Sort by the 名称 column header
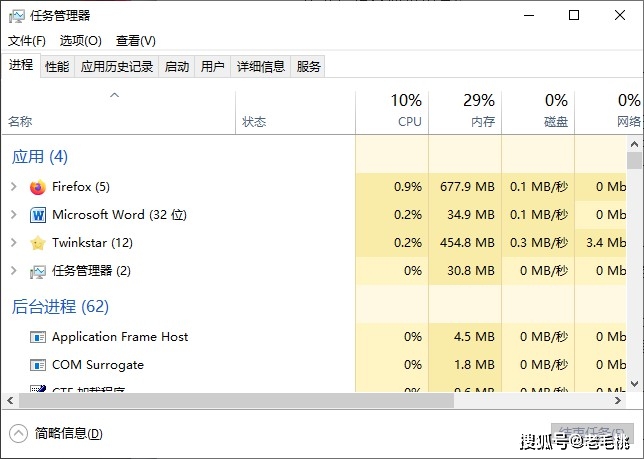 119,112
